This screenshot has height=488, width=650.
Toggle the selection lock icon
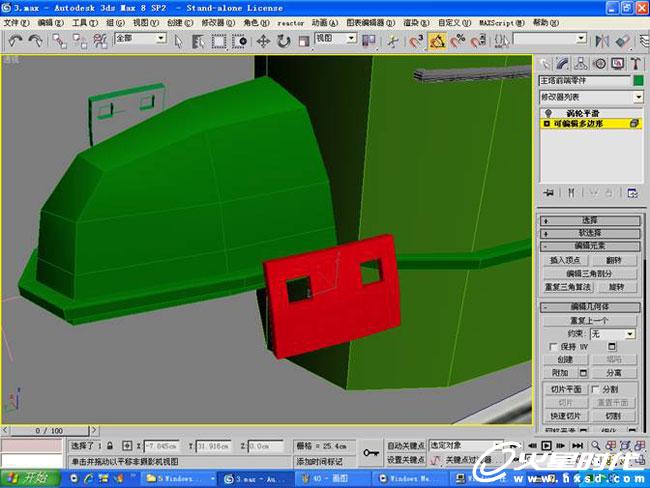109,446
